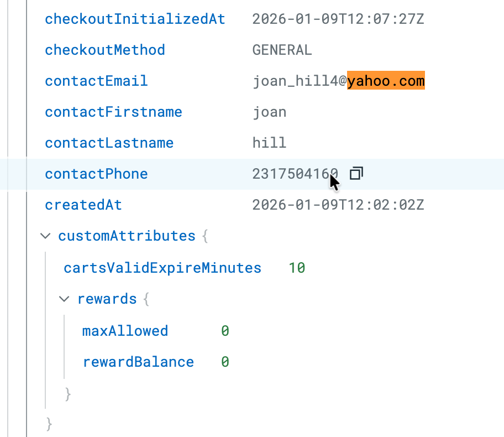Click the checkoutMethod key
Image resolution: width=504 pixels, height=437 pixels.
(x=105, y=50)
